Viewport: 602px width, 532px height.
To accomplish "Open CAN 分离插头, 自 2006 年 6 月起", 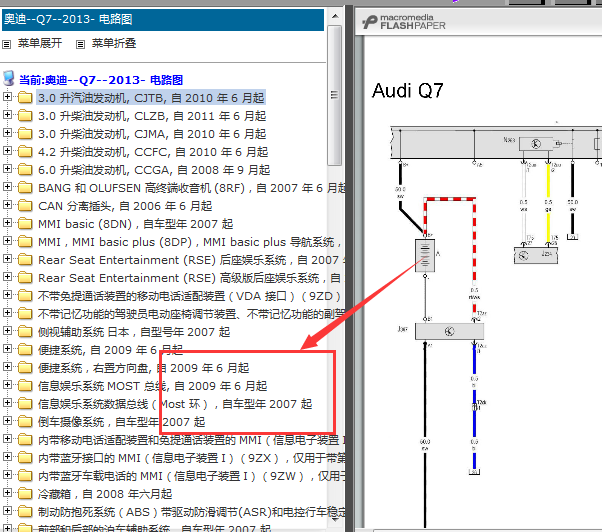I will pyautogui.click(x=125, y=206).
